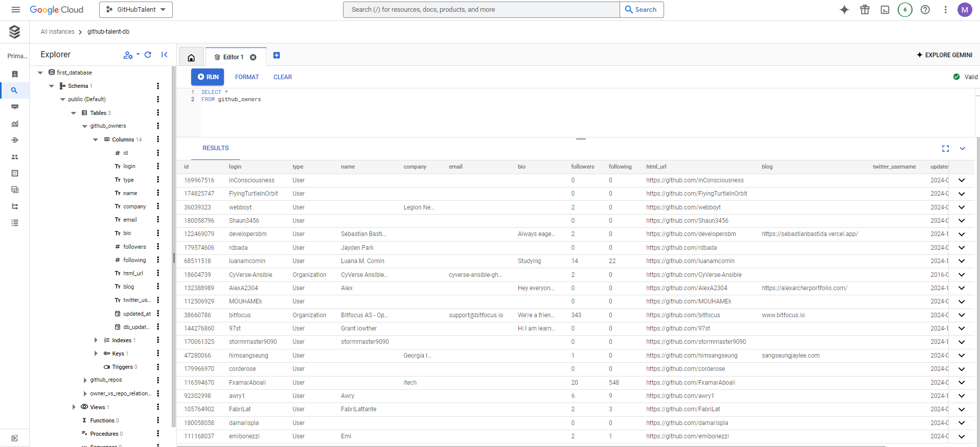This screenshot has width=980, height=447.
Task: Activate Cloud Shell terminal icon
Action: [885, 10]
